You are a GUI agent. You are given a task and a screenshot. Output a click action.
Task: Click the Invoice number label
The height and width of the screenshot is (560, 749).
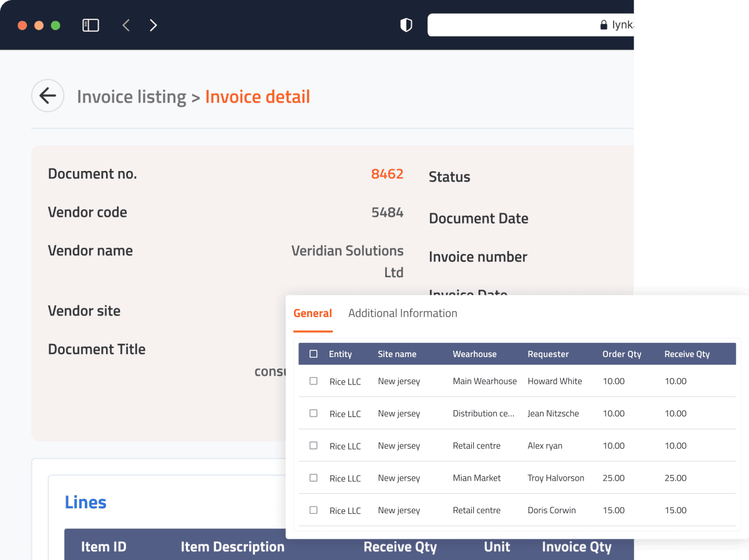pyautogui.click(x=478, y=257)
